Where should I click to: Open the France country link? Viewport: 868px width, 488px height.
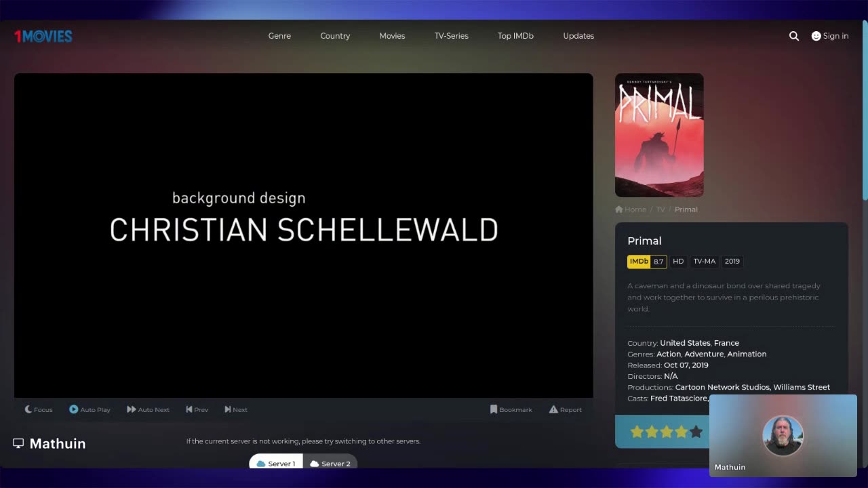pyautogui.click(x=726, y=343)
